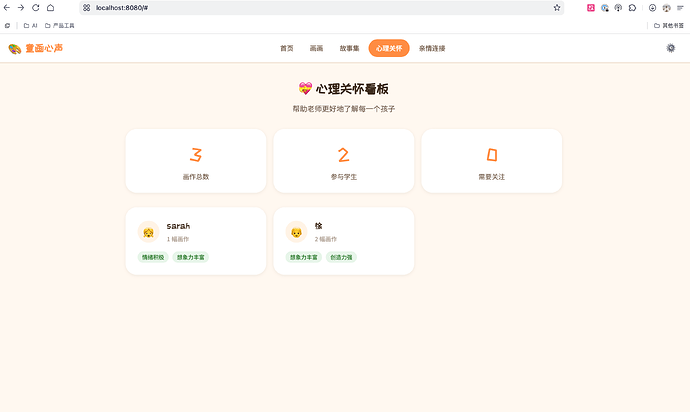Go to the 首页 nav tab
This screenshot has height=412, width=690.
click(x=286, y=48)
